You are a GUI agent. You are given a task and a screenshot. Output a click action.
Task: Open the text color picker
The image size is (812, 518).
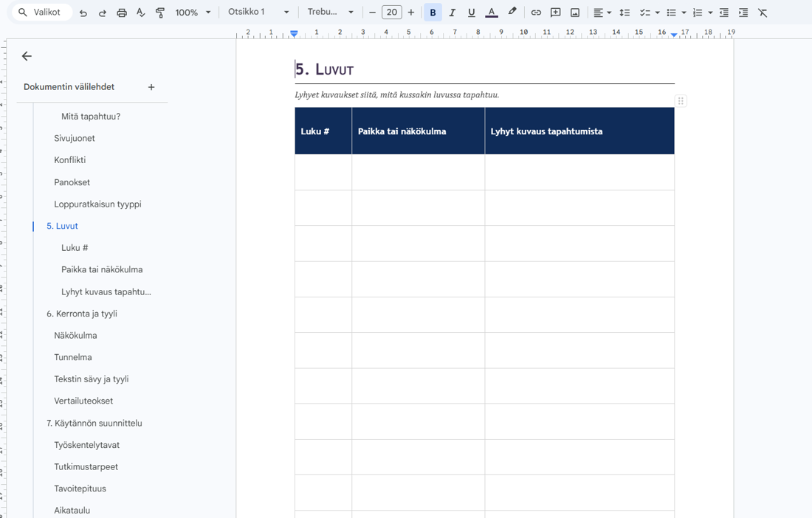click(x=492, y=13)
